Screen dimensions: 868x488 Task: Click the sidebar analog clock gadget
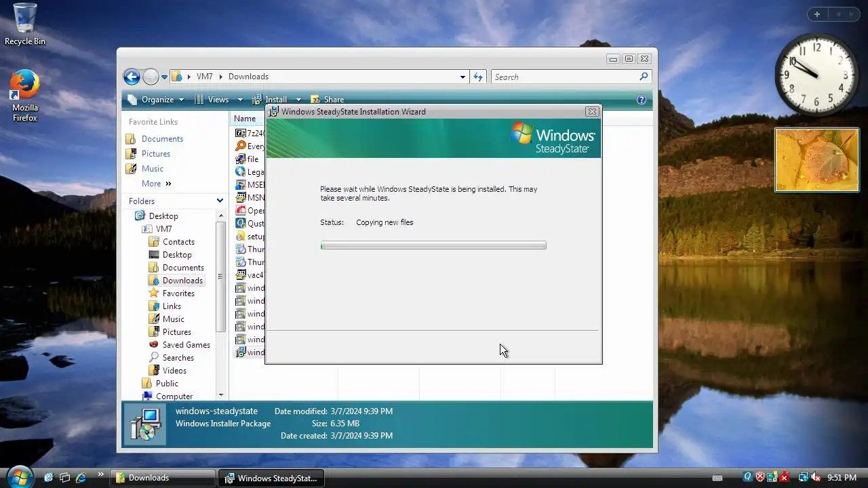click(817, 75)
